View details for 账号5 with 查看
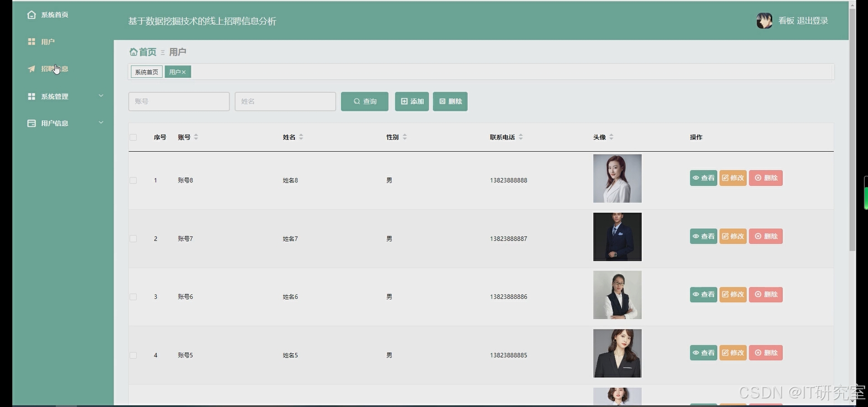The height and width of the screenshot is (407, 868). coord(704,352)
